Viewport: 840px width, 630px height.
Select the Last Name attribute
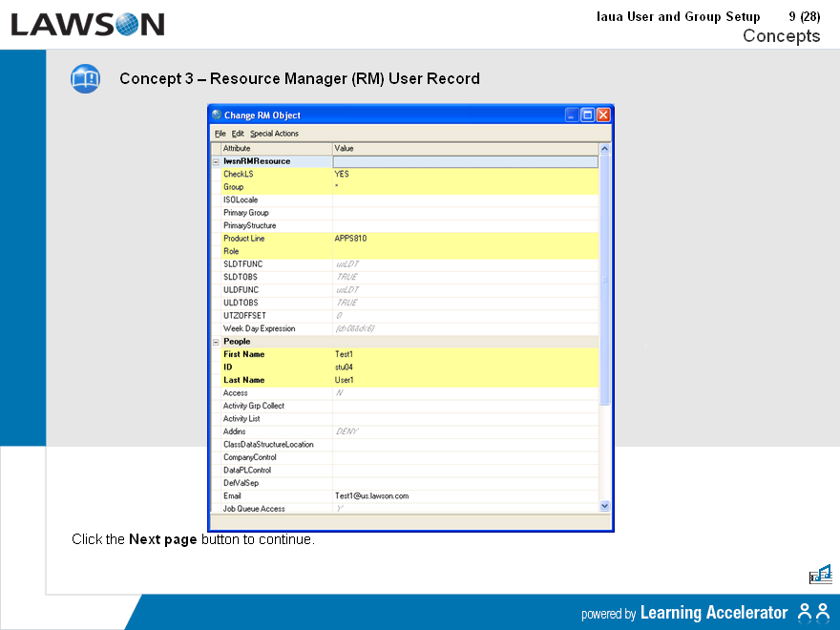[x=243, y=380]
